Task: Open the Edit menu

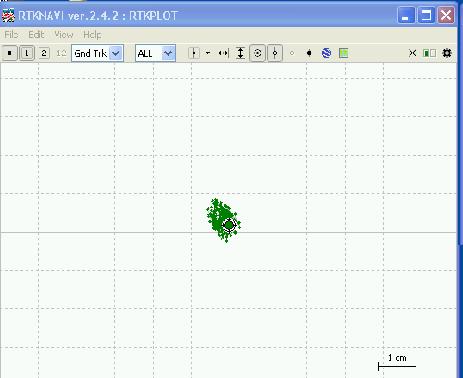Action: click(36, 35)
